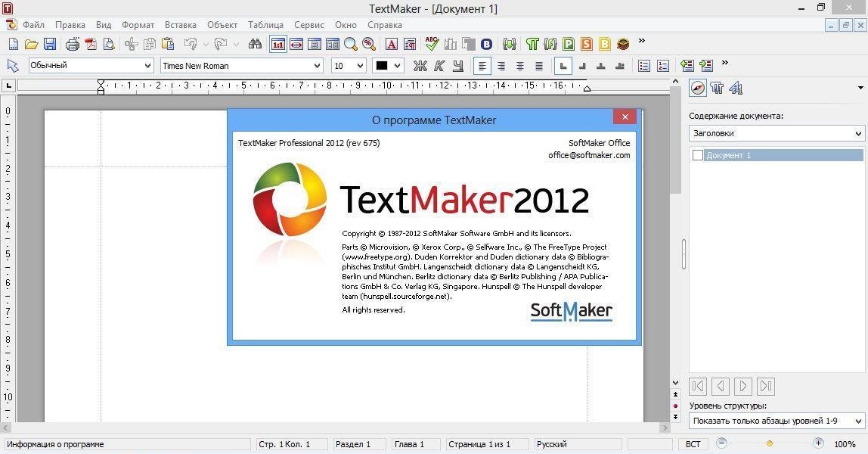This screenshot has width=868, height=454.
Task: Zoom in with the plus button
Action: pyautogui.click(x=818, y=443)
